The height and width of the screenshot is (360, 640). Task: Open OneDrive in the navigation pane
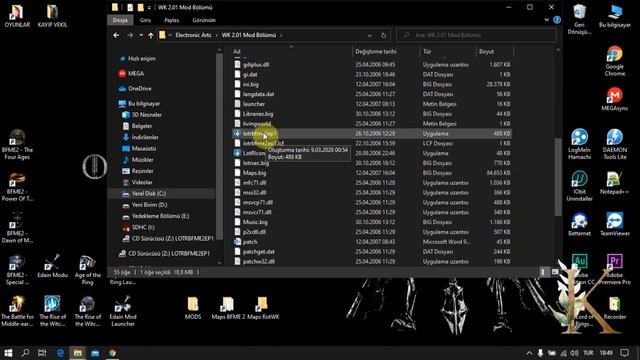(140, 89)
